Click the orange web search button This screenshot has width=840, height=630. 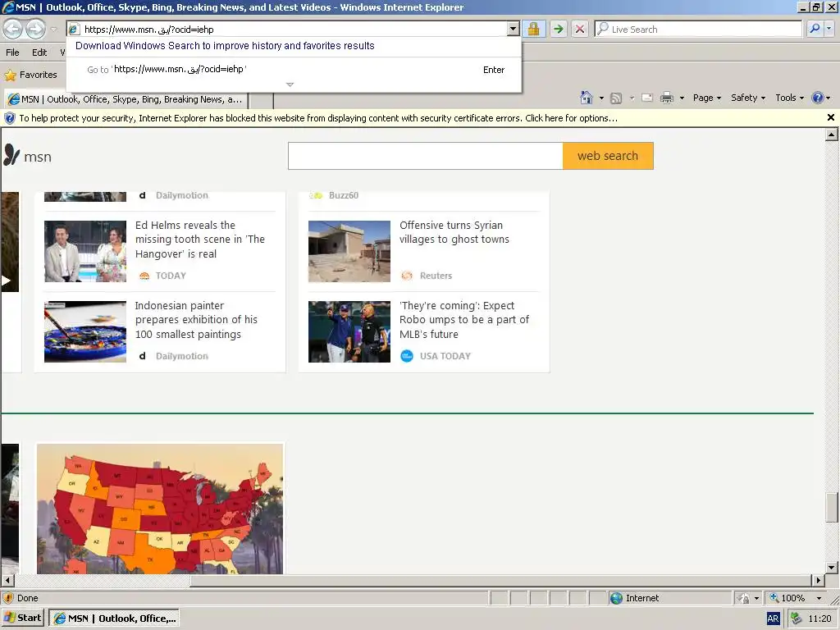coord(608,156)
